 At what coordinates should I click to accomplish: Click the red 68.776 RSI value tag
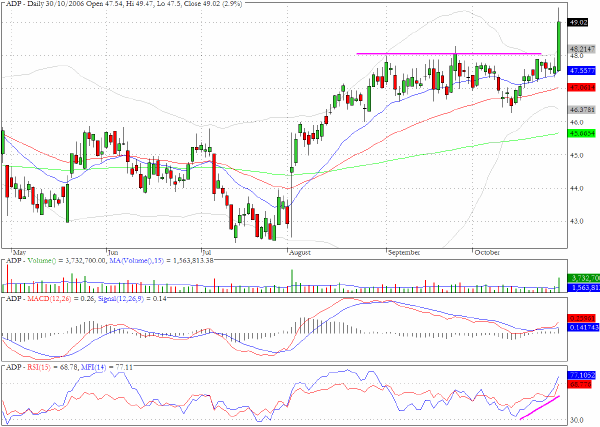pyautogui.click(x=581, y=384)
